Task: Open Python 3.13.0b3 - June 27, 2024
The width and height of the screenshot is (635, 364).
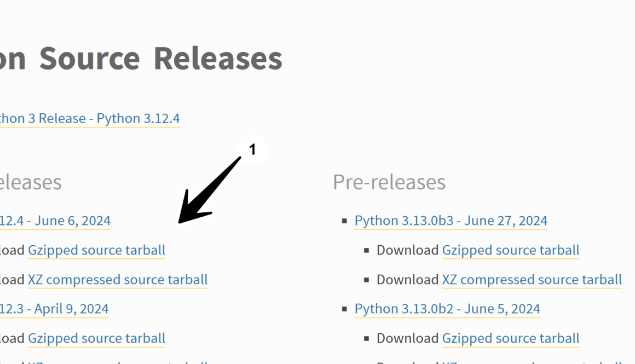Action: (x=451, y=221)
